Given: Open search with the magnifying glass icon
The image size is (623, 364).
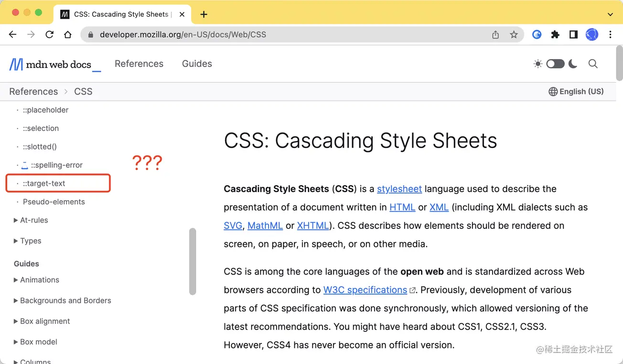Looking at the screenshot, I should click(x=592, y=64).
